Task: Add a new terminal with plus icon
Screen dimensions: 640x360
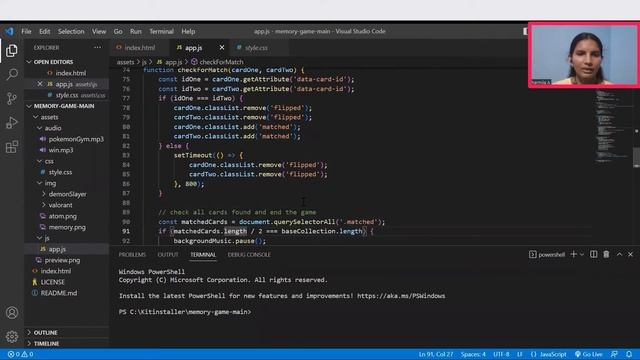Action: (573, 254)
